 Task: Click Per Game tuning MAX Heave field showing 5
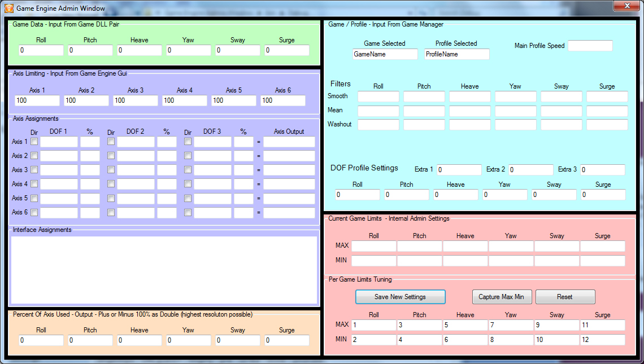[x=465, y=326]
